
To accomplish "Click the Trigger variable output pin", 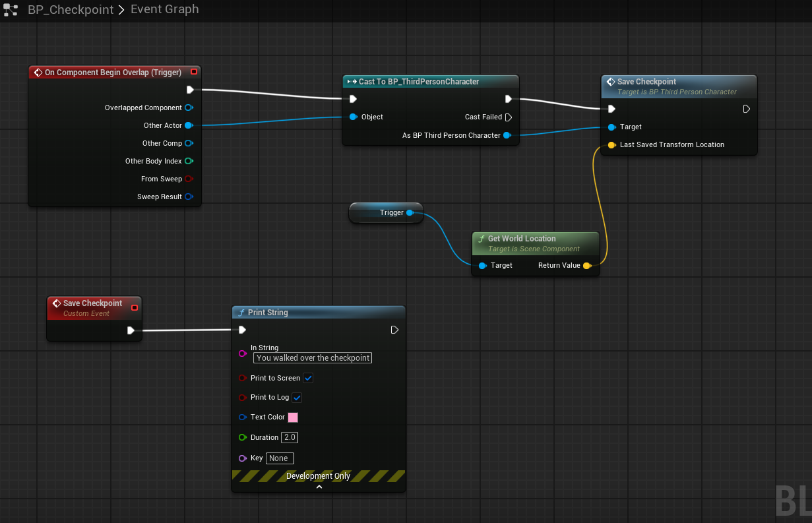I will tap(410, 212).
